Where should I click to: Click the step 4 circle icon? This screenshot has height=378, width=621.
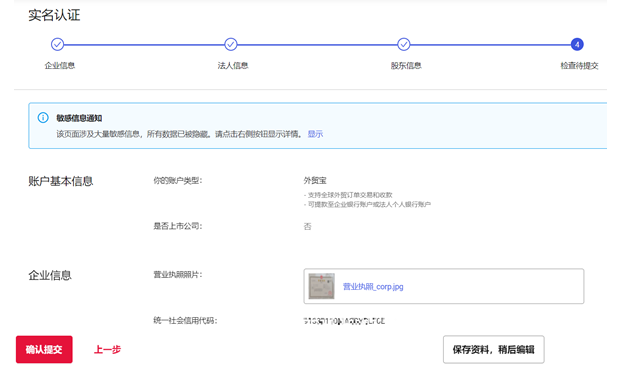tap(577, 44)
